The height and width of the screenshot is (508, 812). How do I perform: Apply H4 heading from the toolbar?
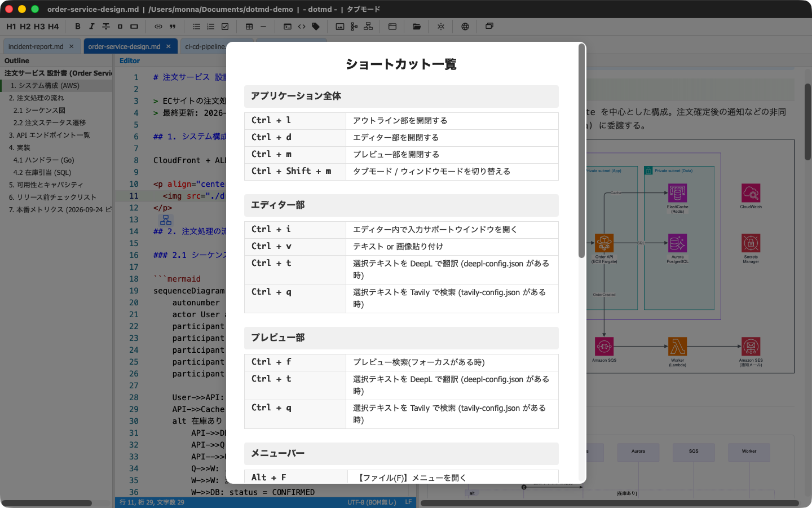54,27
